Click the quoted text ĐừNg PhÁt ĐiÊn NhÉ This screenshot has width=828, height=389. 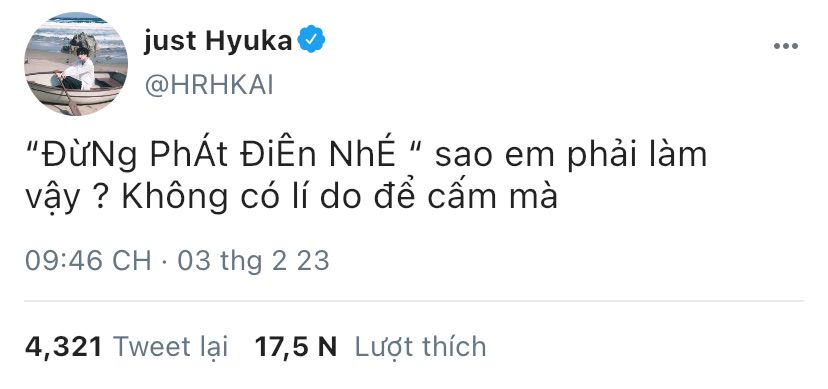pyautogui.click(x=218, y=154)
